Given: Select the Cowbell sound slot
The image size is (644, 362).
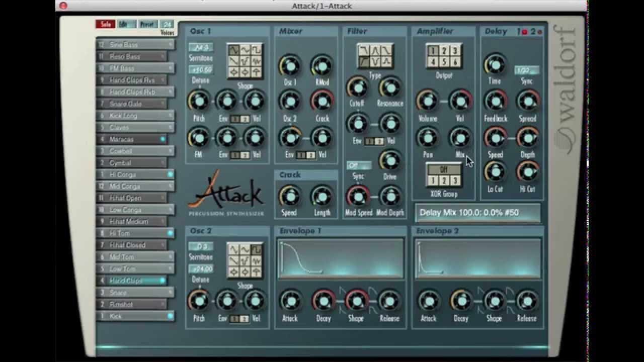Looking at the screenshot, I should [135, 151].
